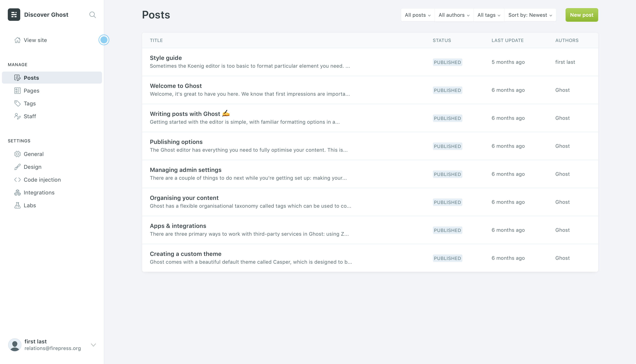Open Pages in the sidebar
The height and width of the screenshot is (364, 636).
(x=52, y=90)
